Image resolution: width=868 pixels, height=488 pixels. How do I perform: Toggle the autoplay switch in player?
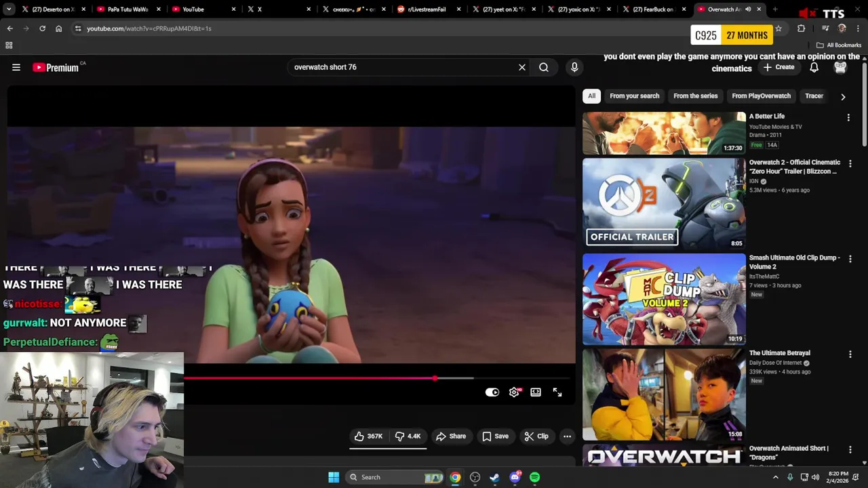tap(492, 392)
